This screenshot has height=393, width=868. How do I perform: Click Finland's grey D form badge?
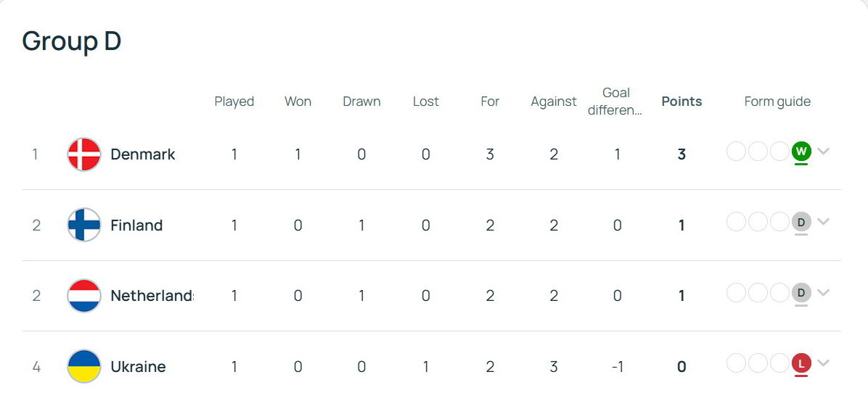point(801,222)
